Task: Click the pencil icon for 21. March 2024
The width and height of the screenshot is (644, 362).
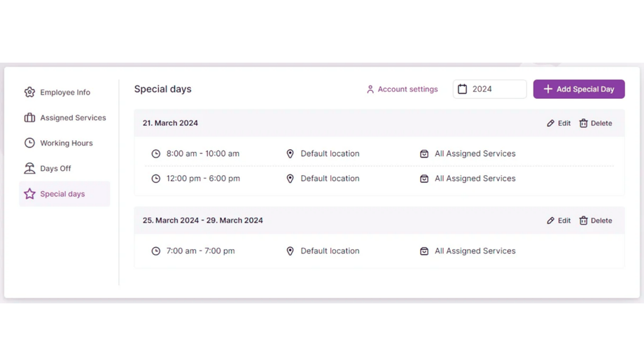Action: (x=551, y=123)
